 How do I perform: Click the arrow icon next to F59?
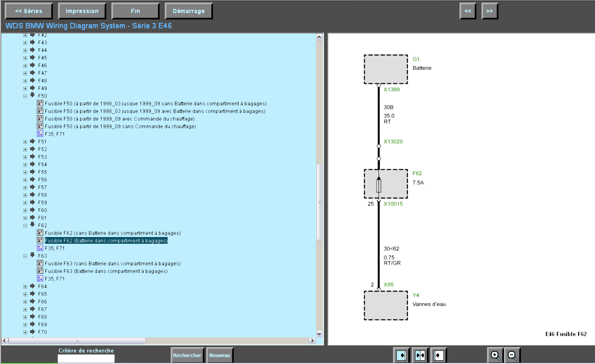click(33, 202)
